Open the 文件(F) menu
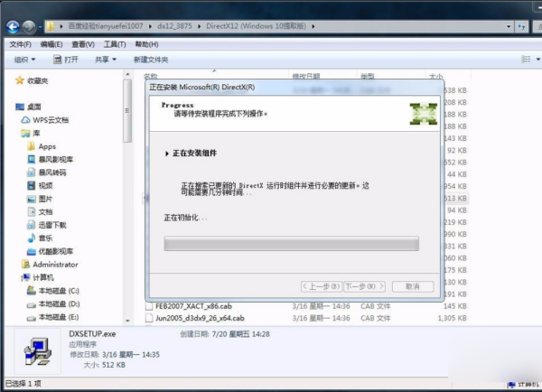The height and width of the screenshot is (392, 542). tap(21, 44)
